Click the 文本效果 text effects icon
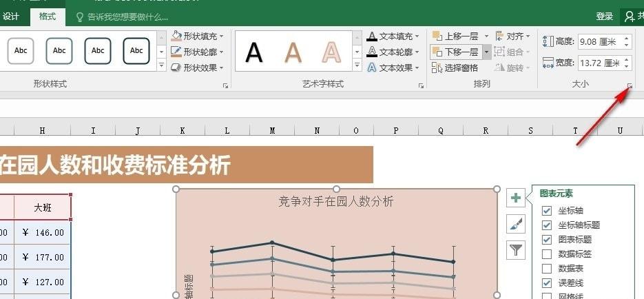Screen dimensions: 644x299 (x=372, y=68)
